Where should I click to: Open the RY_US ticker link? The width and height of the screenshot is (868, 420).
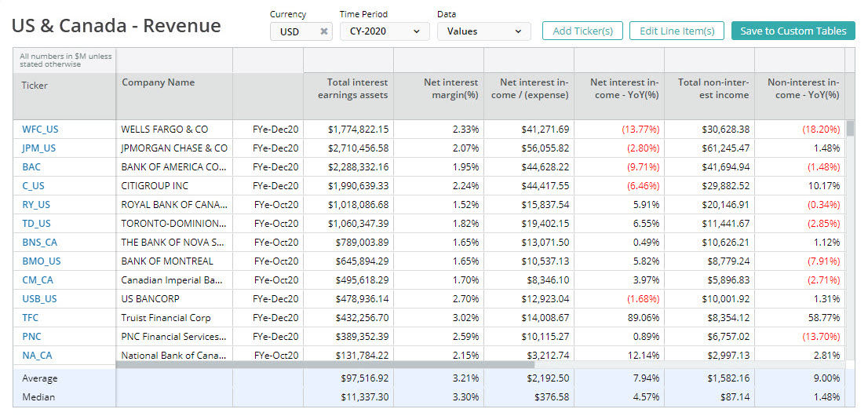tap(36, 205)
